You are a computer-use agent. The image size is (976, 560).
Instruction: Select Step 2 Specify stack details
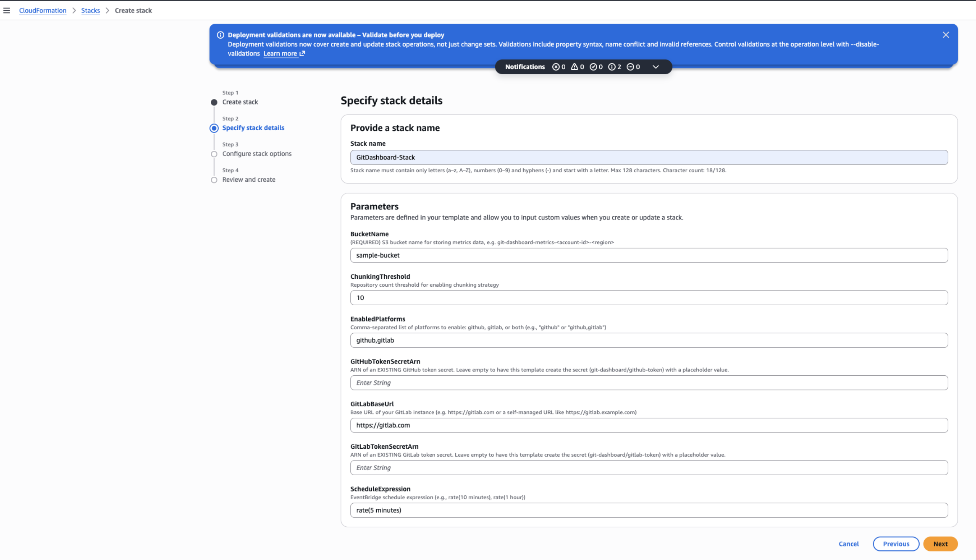click(x=253, y=128)
